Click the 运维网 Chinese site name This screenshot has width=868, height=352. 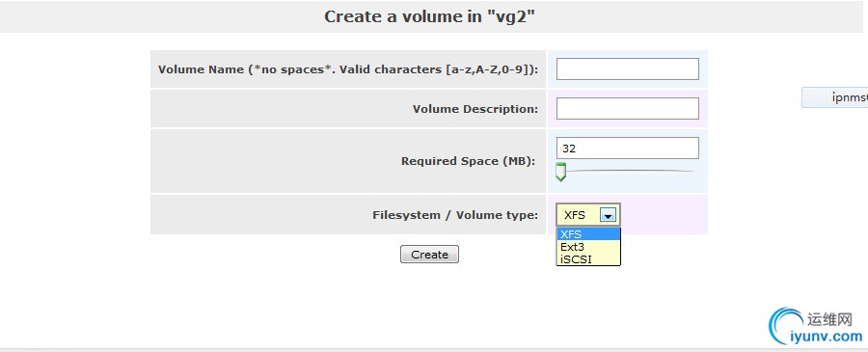point(829,319)
